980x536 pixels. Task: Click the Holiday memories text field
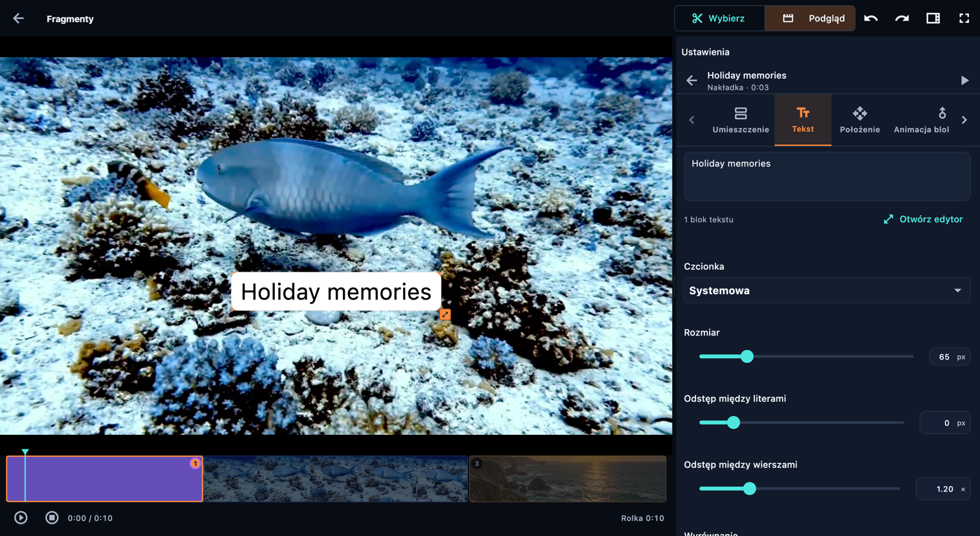click(x=827, y=176)
